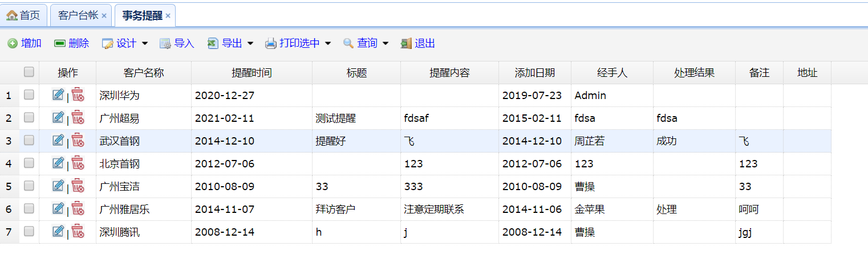Close the 事务提醒 tab

pyautogui.click(x=168, y=16)
